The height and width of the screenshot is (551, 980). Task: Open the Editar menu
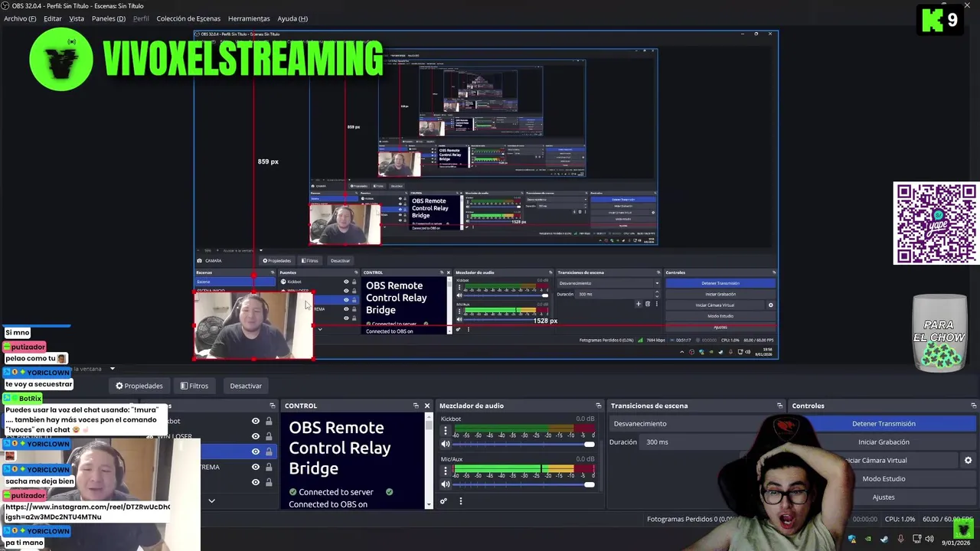pos(53,18)
